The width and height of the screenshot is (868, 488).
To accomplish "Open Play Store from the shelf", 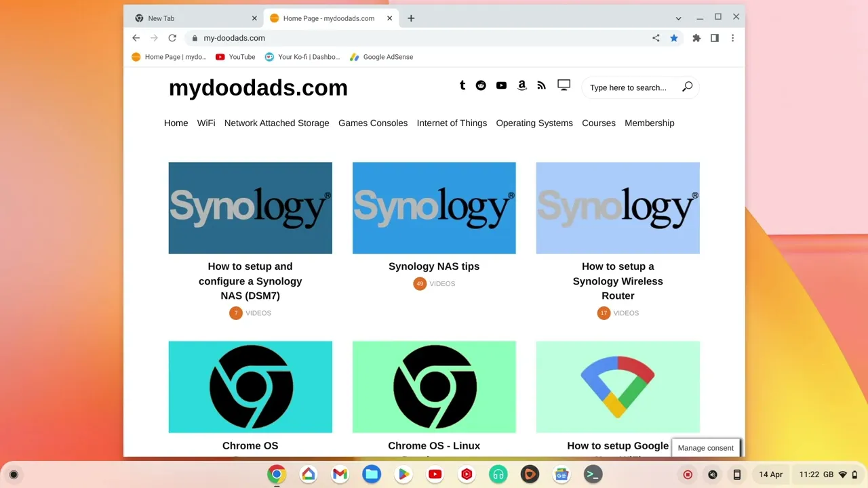I will click(403, 474).
